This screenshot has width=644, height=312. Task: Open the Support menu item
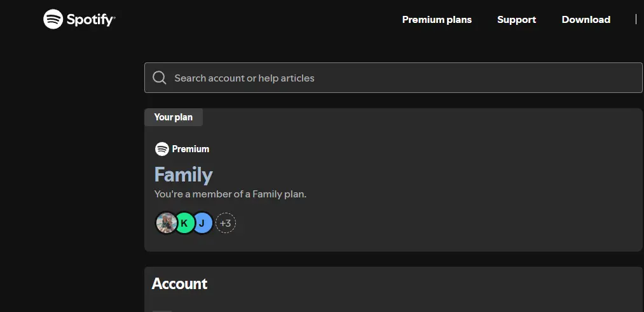516,20
